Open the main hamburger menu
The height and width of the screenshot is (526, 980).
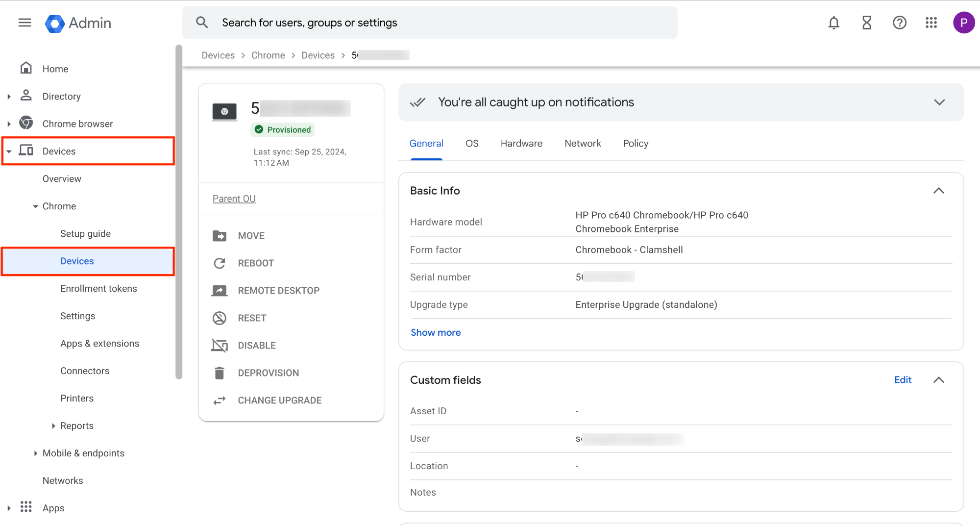tap(24, 23)
